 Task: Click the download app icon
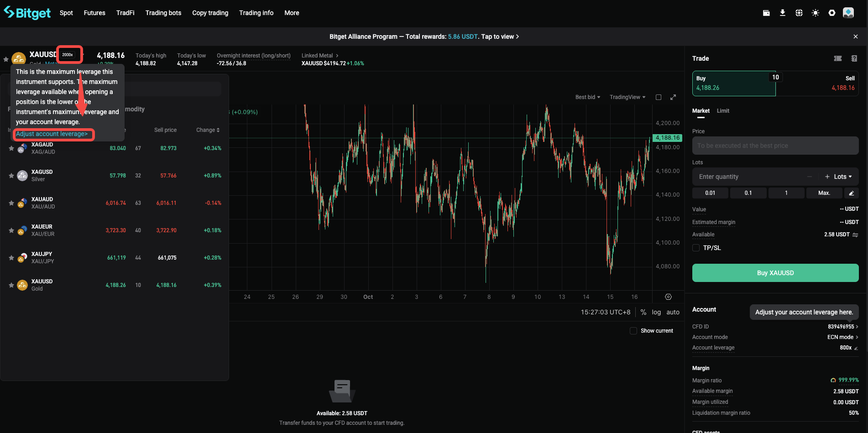(783, 13)
